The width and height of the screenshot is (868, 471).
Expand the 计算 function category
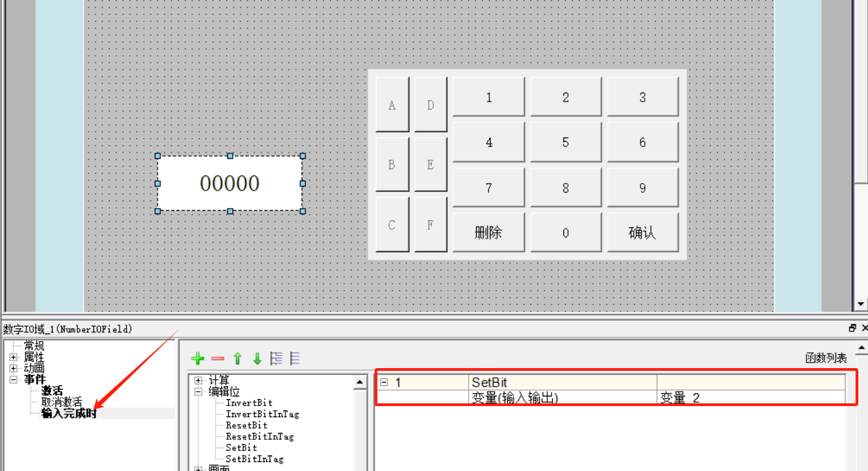198,381
